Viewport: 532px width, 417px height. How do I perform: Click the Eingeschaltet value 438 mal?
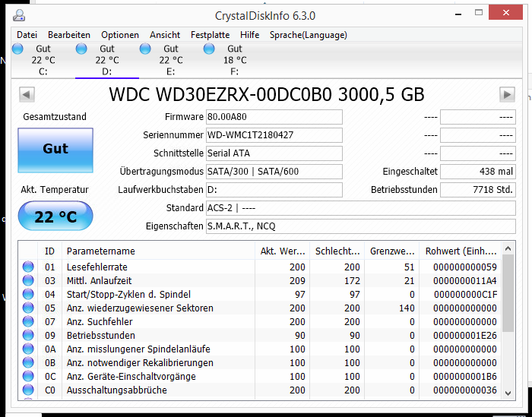coord(478,172)
